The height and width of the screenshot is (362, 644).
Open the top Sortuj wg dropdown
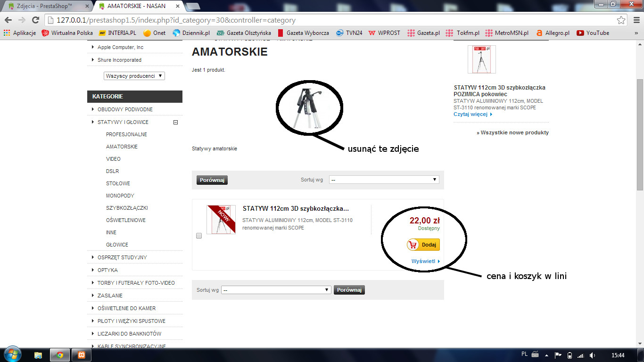pos(384,180)
